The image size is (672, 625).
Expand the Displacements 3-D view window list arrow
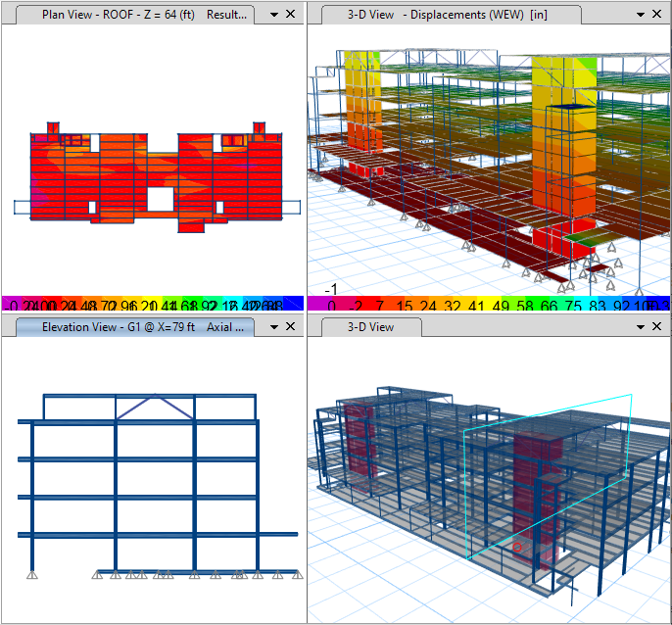[x=640, y=16]
